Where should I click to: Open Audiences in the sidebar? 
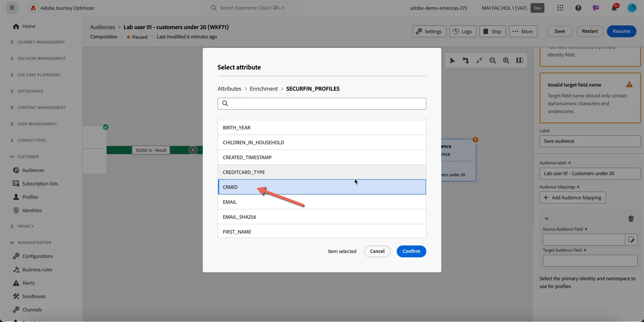coord(33,170)
